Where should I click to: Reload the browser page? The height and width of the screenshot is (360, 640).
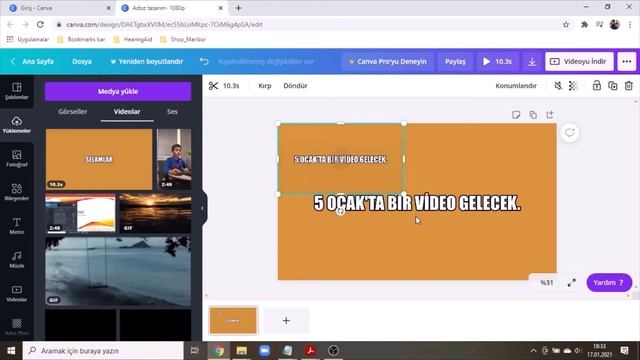pos(40,24)
